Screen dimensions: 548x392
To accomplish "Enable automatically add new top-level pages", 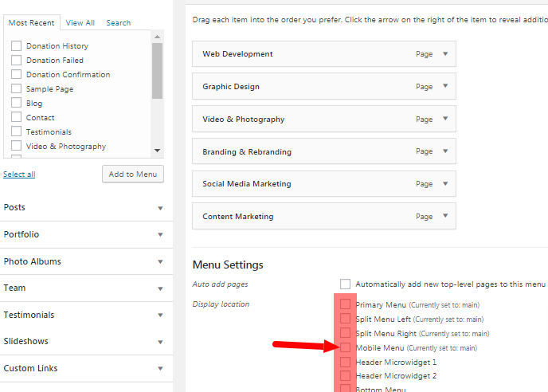I will tap(345, 284).
